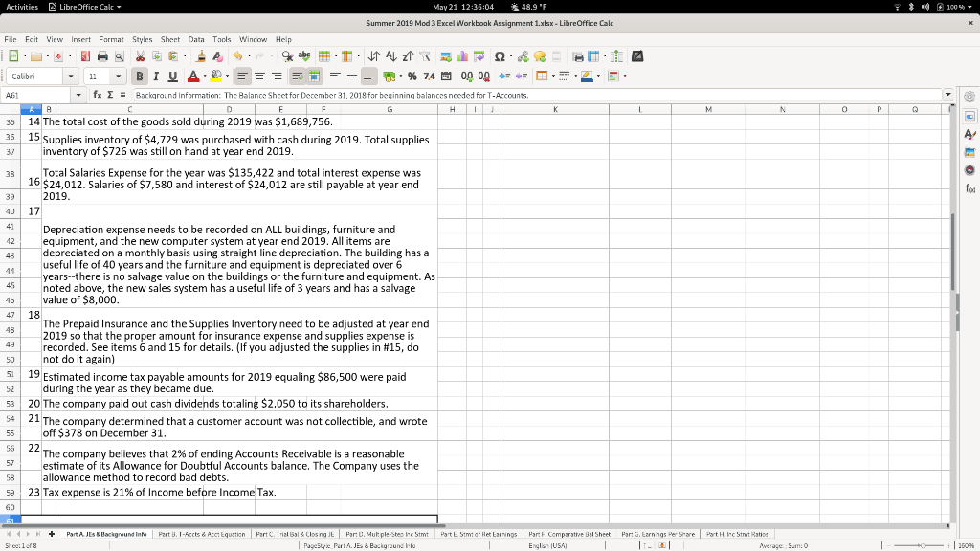Select the Clone Formatting paintbrush tool

201,56
